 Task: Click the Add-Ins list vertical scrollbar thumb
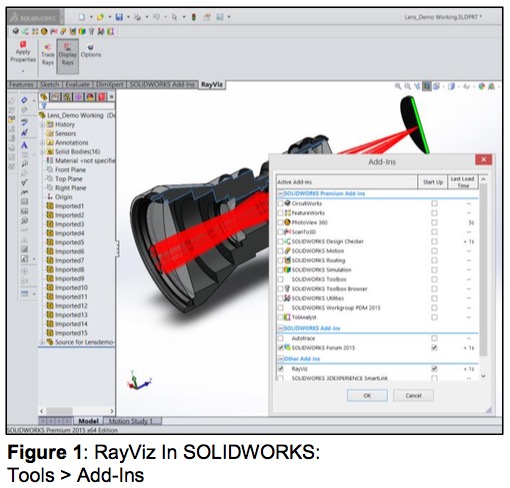click(x=483, y=270)
